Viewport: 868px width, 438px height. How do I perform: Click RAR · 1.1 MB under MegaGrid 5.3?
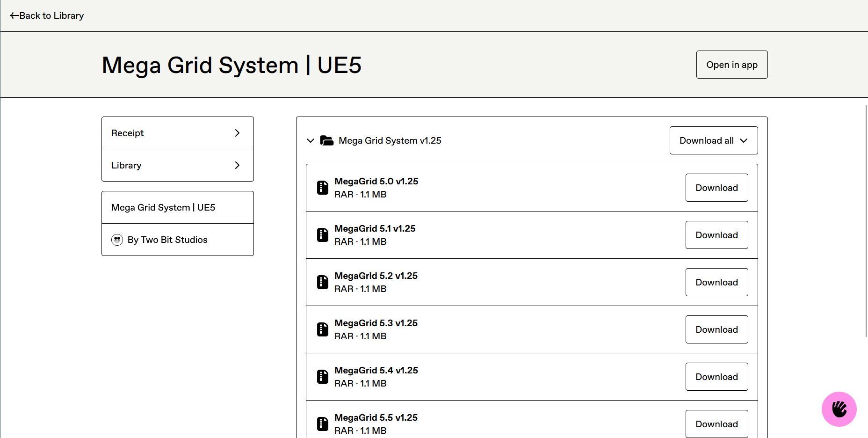pos(360,336)
